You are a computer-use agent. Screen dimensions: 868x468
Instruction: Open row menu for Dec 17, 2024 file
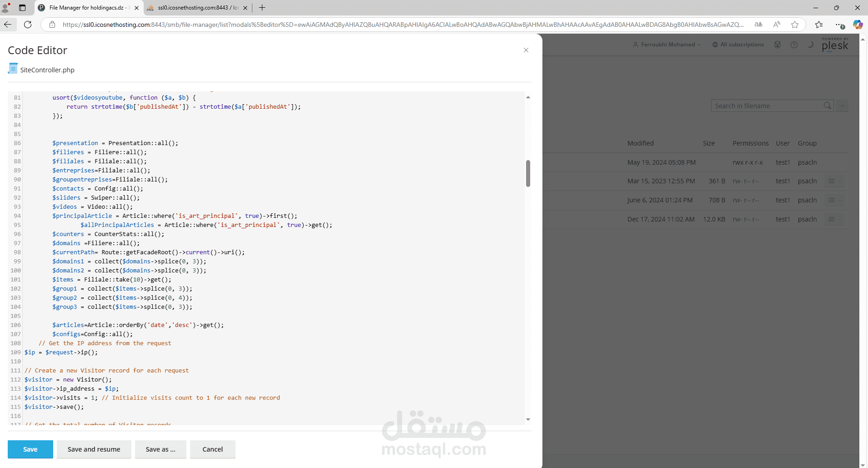[835, 219]
